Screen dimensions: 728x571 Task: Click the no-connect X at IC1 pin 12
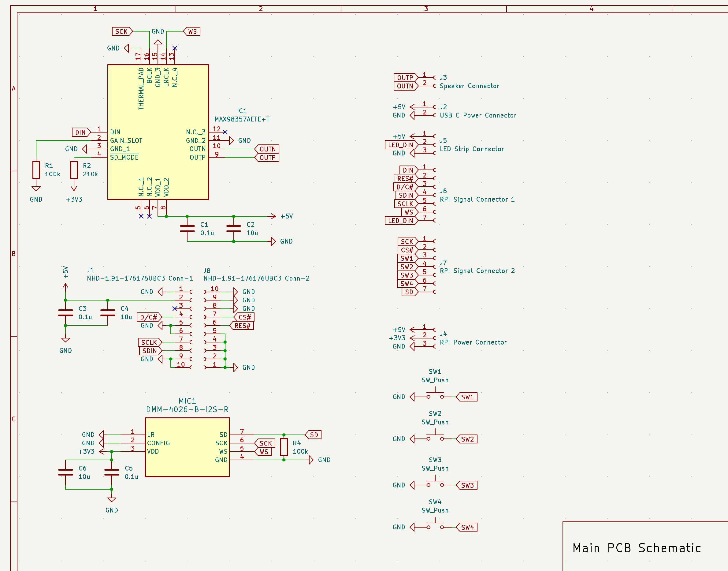click(225, 132)
